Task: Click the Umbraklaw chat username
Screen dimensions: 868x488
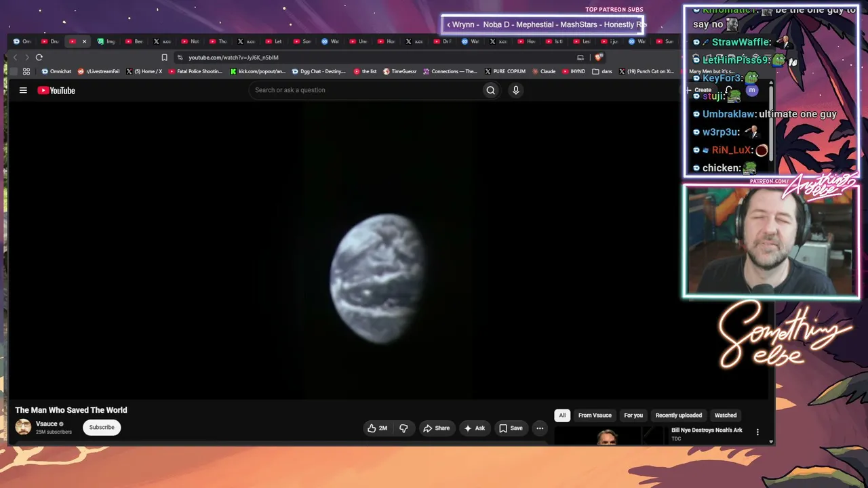Action: [x=729, y=115]
